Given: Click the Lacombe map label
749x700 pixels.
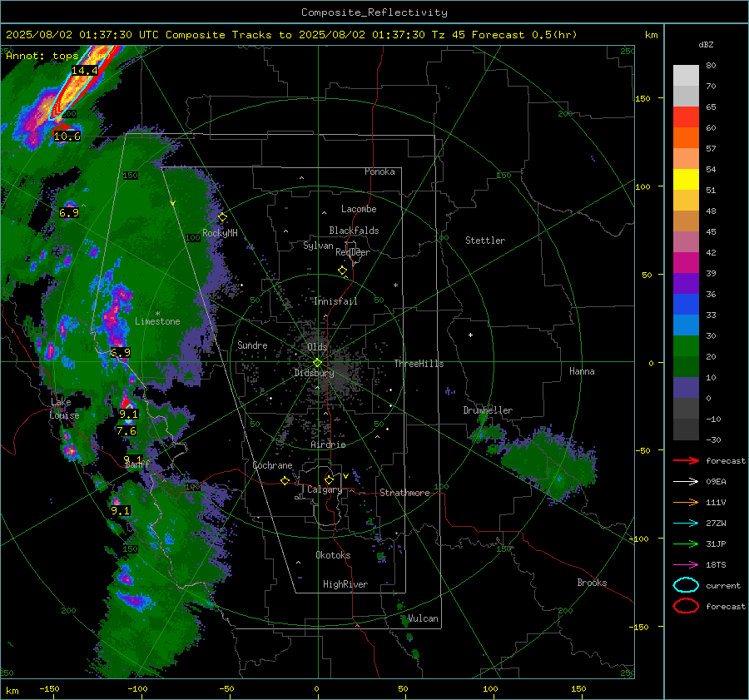Looking at the screenshot, I should pyautogui.click(x=359, y=209).
